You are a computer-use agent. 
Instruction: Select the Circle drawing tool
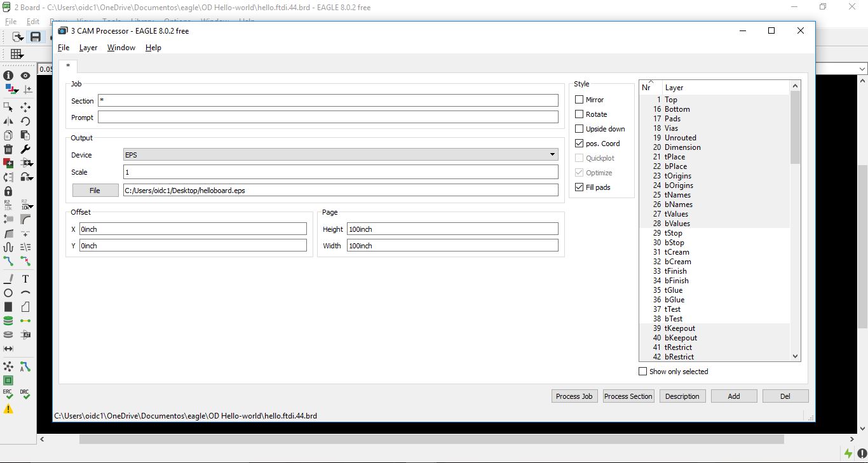(8, 293)
